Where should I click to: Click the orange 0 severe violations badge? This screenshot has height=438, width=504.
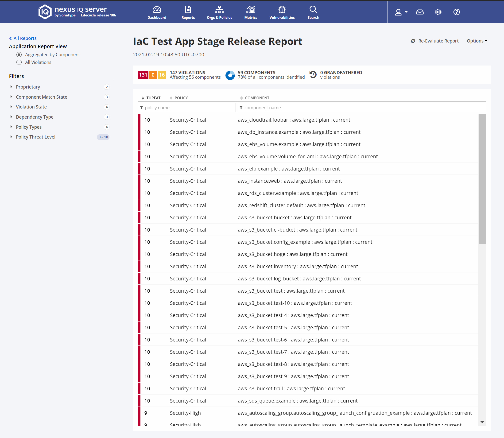[x=153, y=75]
